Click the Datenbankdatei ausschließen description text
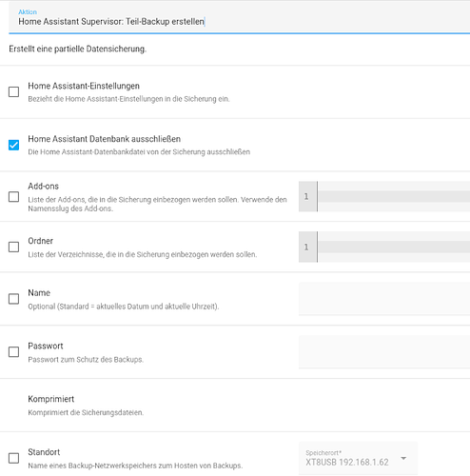Viewport: 470px width, 476px height. click(x=139, y=151)
